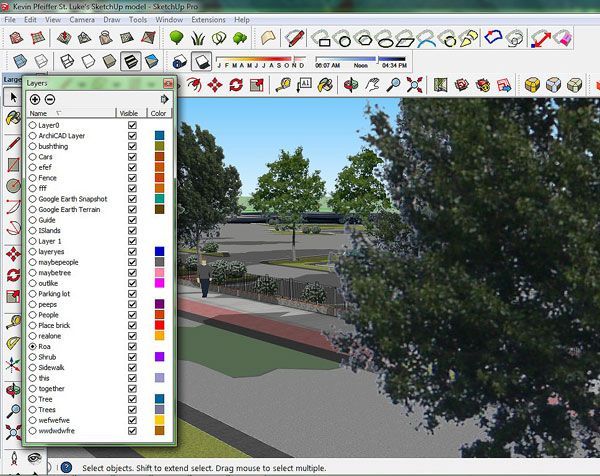Open the Camera menu

pyautogui.click(x=82, y=19)
